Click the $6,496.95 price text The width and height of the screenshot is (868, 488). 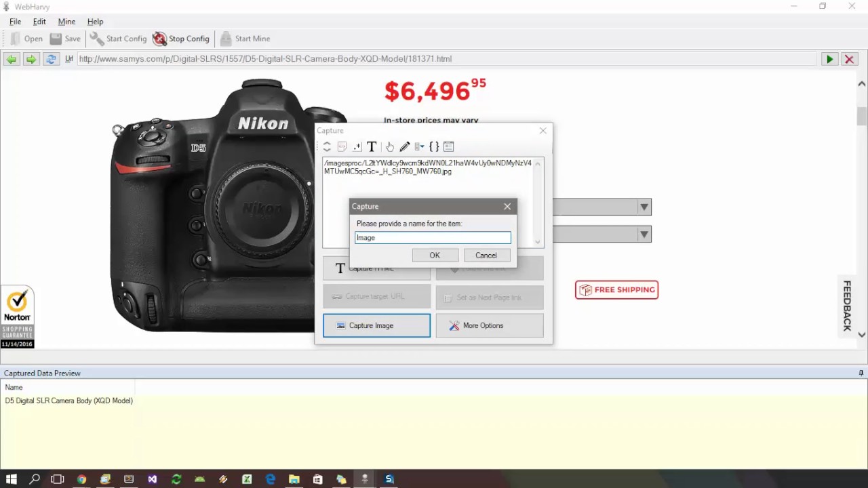click(435, 90)
